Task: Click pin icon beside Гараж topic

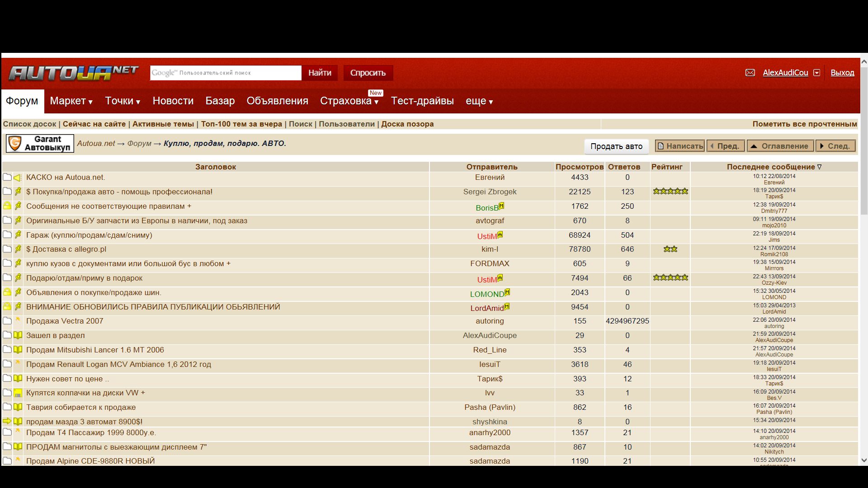Action: tap(18, 235)
